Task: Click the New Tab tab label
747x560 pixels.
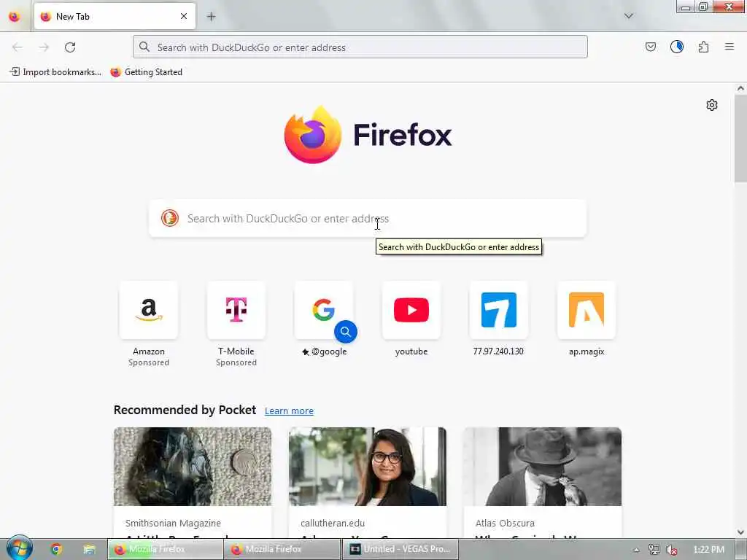Action: pos(73,16)
